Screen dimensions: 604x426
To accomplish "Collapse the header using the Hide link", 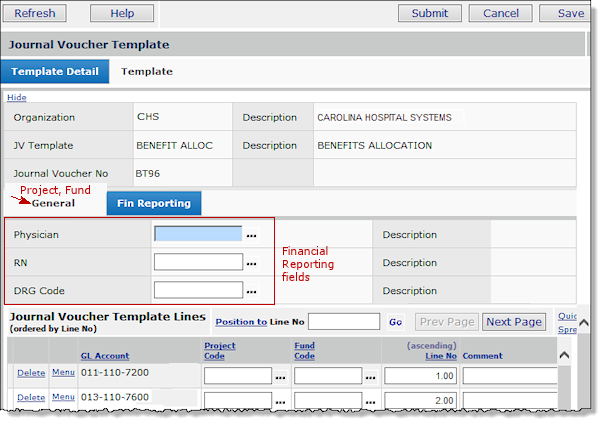I will click(17, 97).
